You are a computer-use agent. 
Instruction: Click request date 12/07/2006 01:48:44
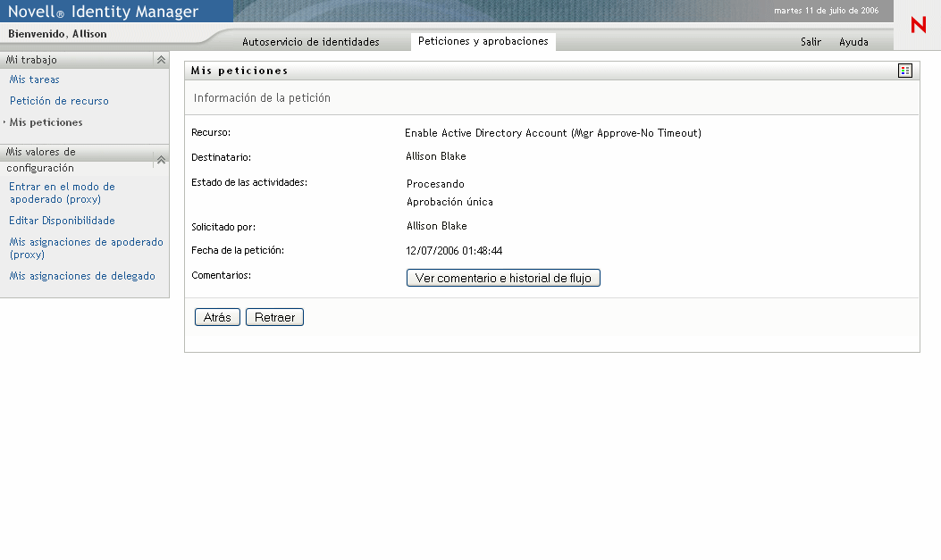click(454, 251)
